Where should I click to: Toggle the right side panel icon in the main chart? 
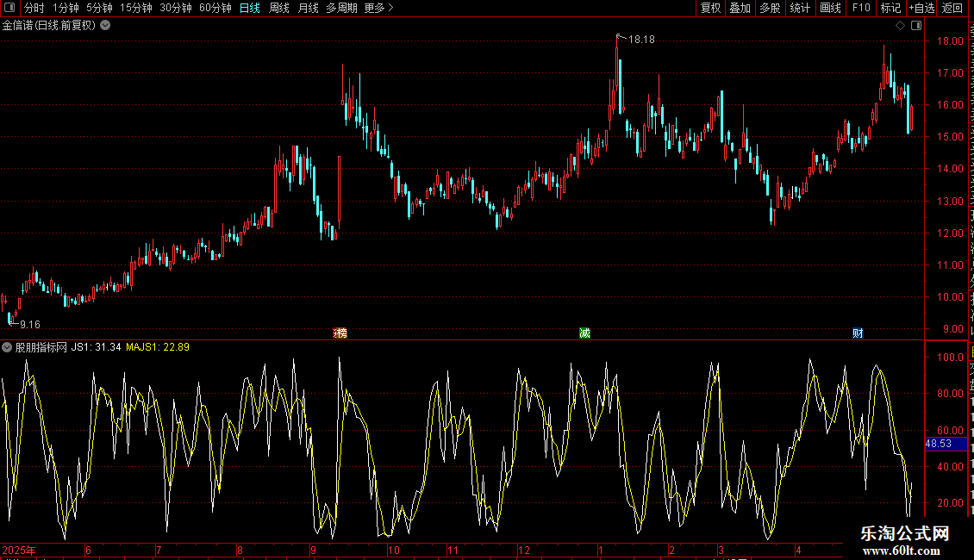(916, 26)
